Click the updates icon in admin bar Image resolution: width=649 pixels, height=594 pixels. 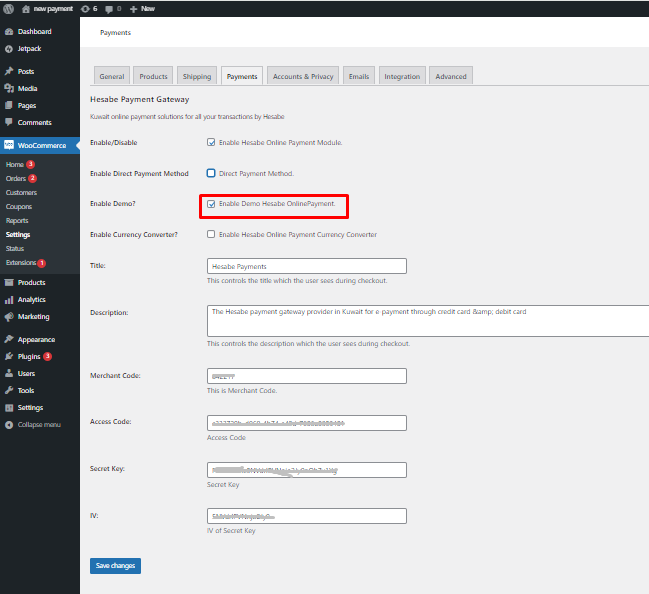tap(84, 8)
